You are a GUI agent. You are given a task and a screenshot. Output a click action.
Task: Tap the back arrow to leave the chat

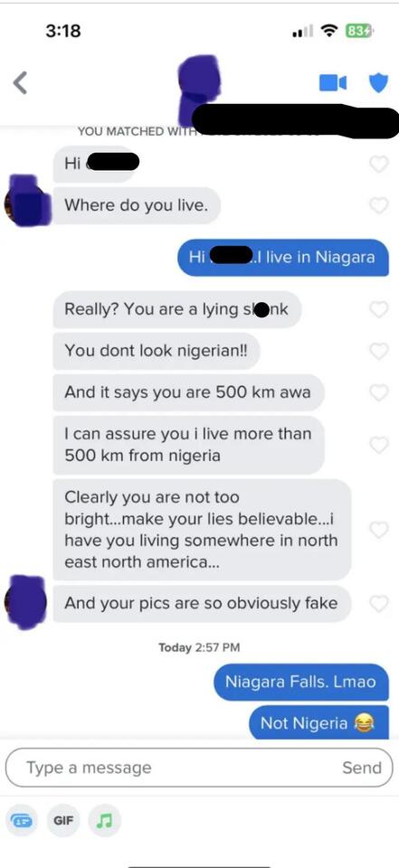[21, 83]
